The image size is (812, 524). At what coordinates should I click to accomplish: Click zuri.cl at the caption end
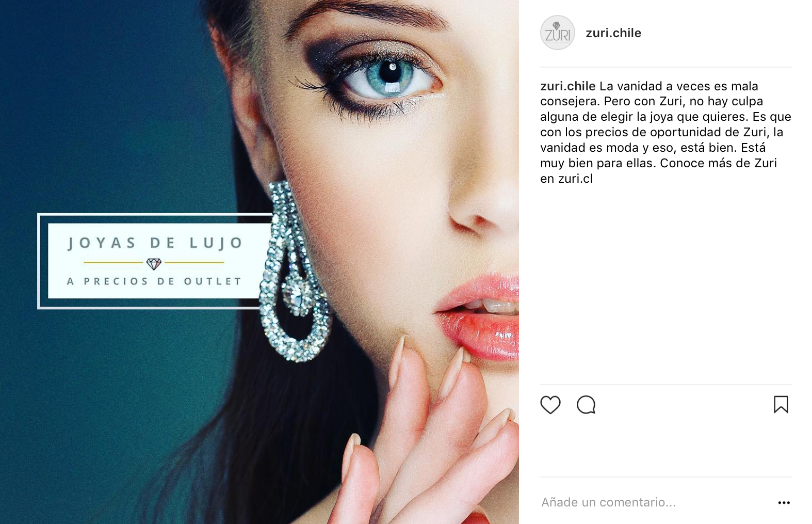(575, 179)
